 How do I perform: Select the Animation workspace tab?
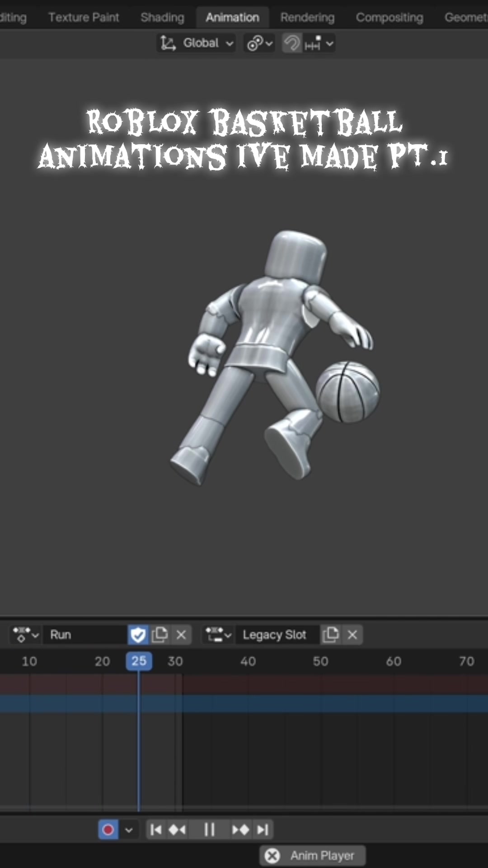click(232, 18)
